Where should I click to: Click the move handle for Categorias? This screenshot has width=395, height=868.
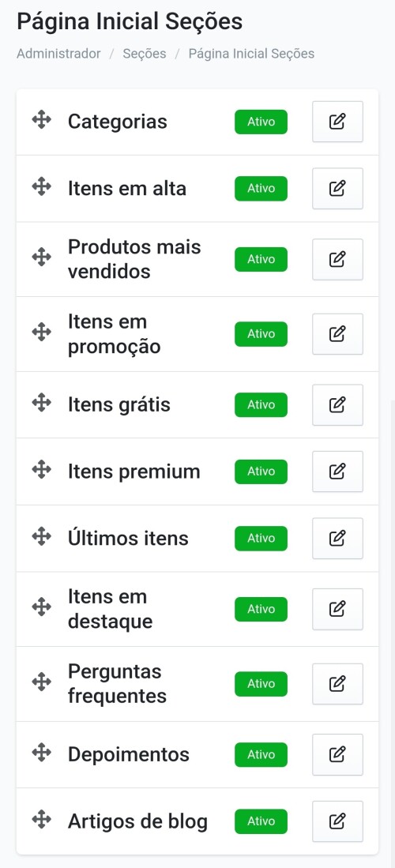pyautogui.click(x=42, y=119)
